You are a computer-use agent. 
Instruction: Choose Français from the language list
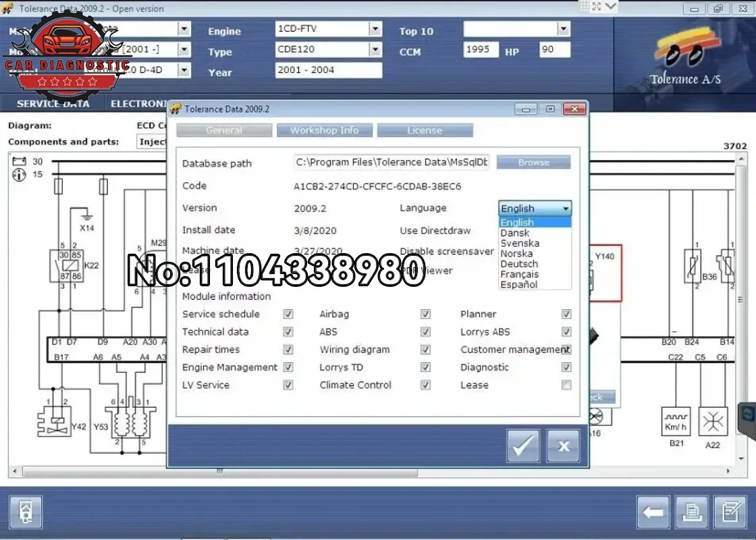pos(535,274)
